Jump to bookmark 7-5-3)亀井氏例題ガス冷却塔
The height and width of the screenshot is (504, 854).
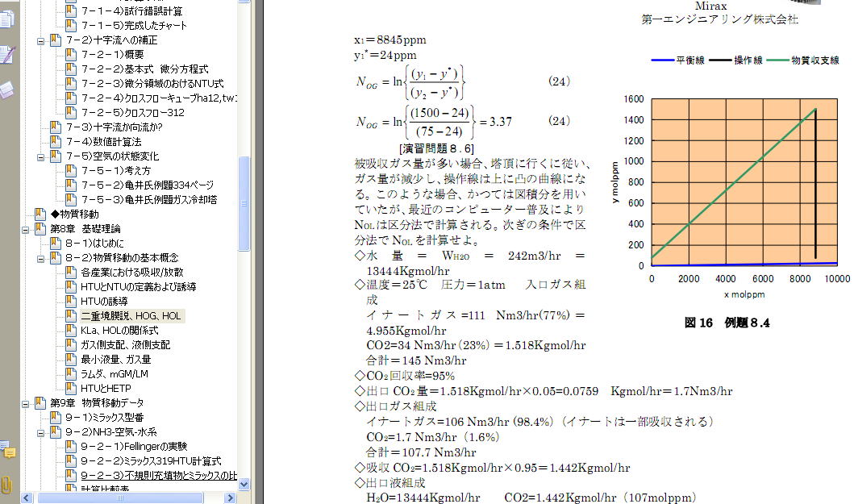[x=148, y=199]
